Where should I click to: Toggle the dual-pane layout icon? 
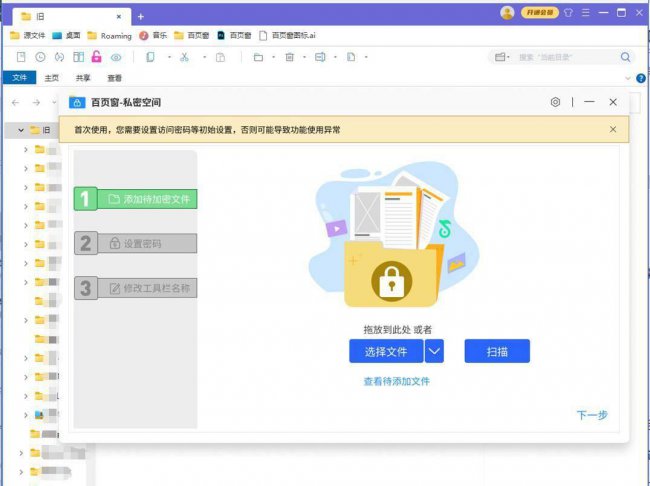pos(78,57)
